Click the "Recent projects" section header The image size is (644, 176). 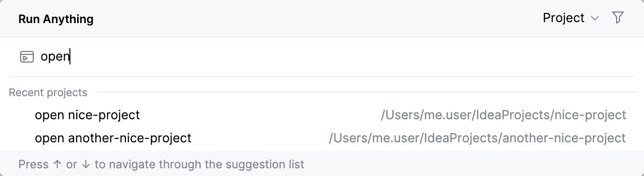pyautogui.click(x=48, y=92)
